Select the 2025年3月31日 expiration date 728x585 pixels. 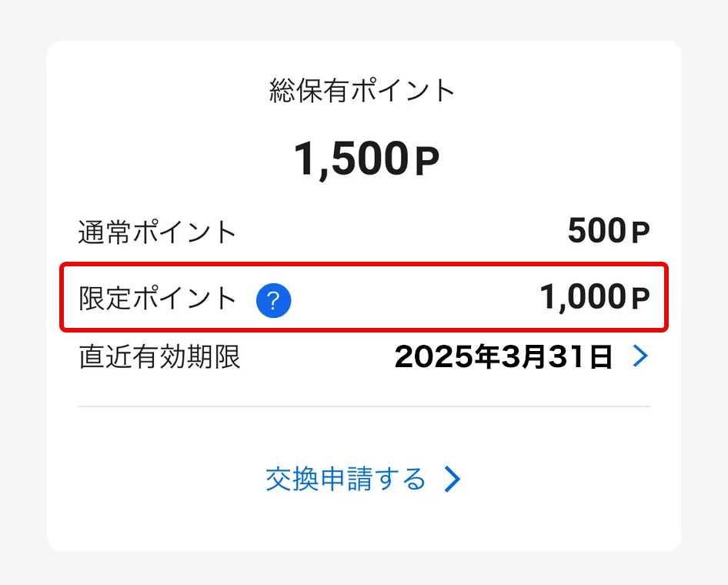[504, 356]
